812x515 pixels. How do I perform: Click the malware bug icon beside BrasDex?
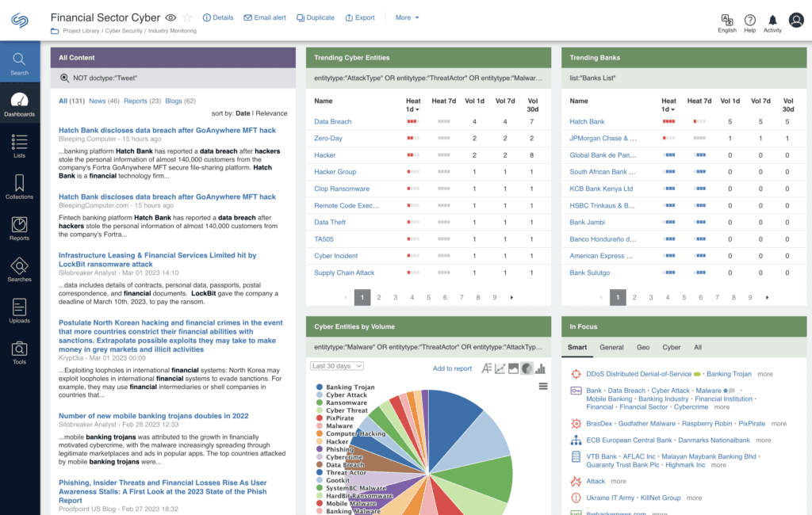(x=576, y=424)
